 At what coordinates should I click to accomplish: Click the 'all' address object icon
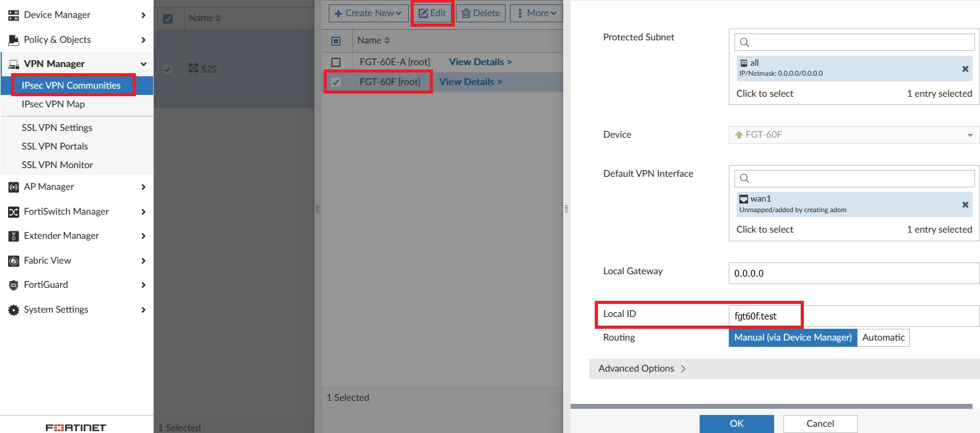(743, 63)
